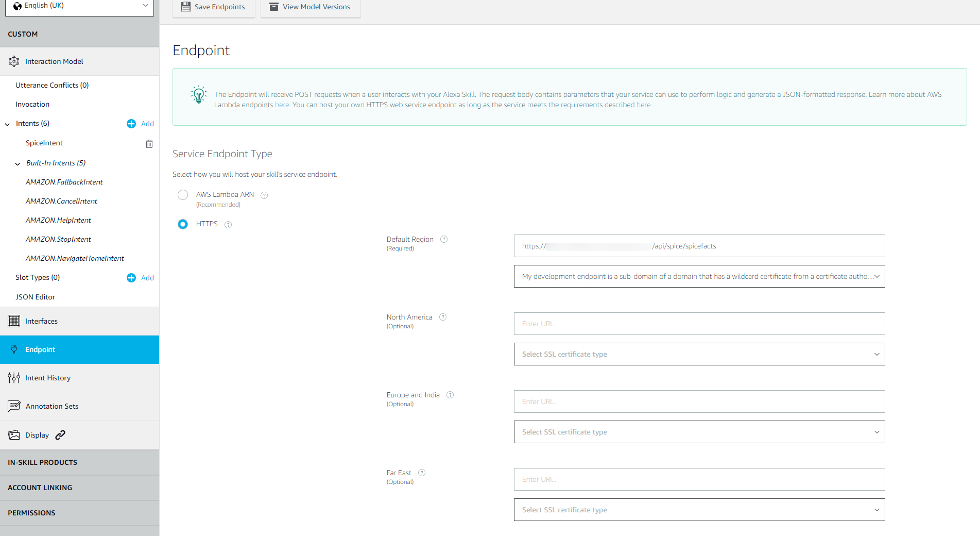The height and width of the screenshot is (536, 980).
Task: Select AMAZON.FallbackIntent
Action: coord(64,182)
